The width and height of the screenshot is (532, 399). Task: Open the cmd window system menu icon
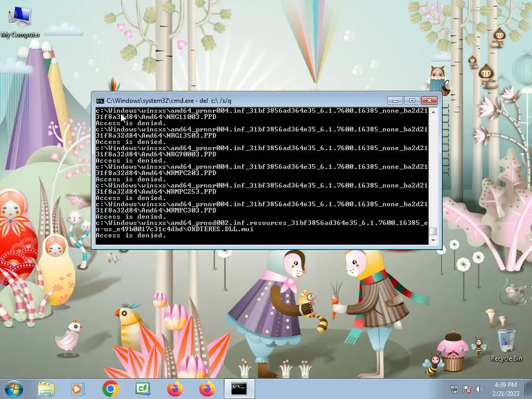(x=100, y=101)
